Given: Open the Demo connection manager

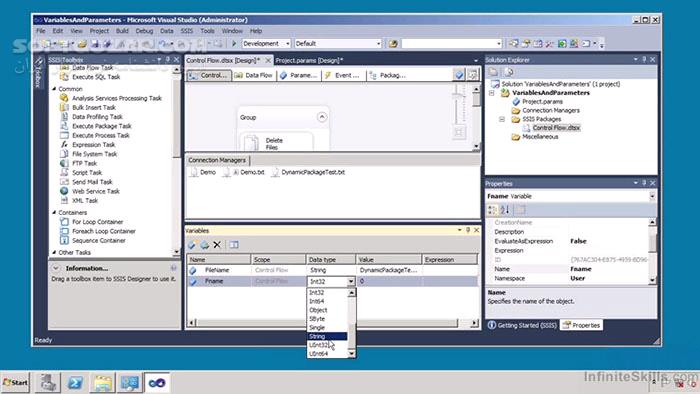Looking at the screenshot, I should [x=203, y=172].
